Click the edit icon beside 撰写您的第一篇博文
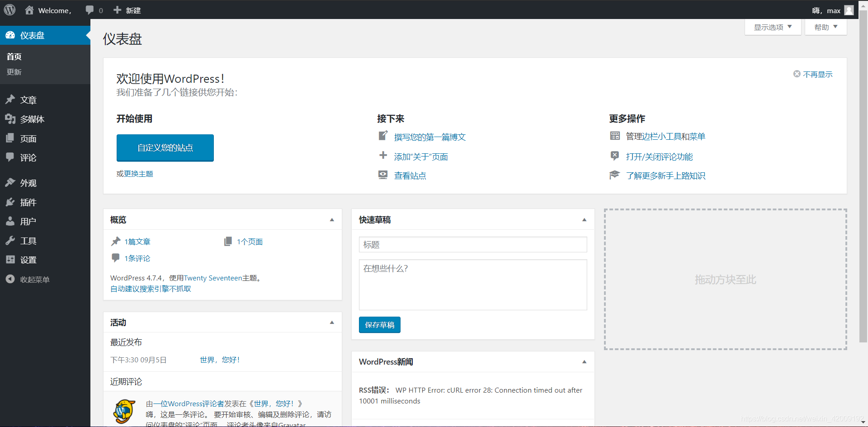 pyautogui.click(x=383, y=135)
